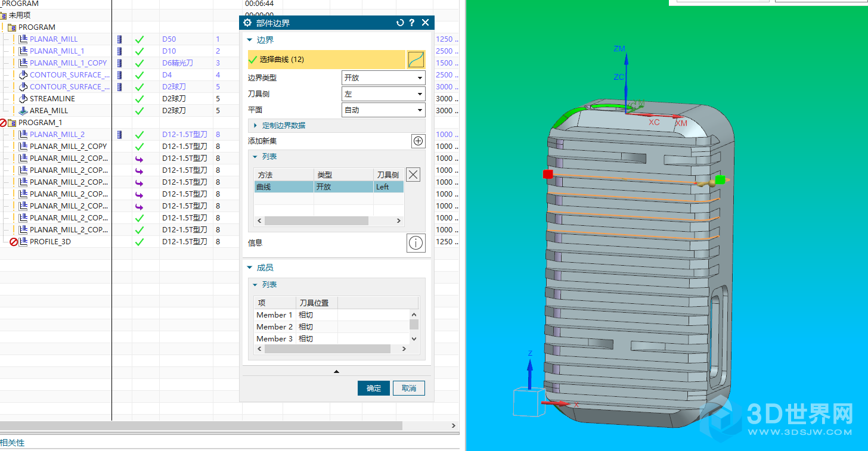The height and width of the screenshot is (451, 868).
Task: Click the curve selection icon beside 选择曲线
Action: 416,60
